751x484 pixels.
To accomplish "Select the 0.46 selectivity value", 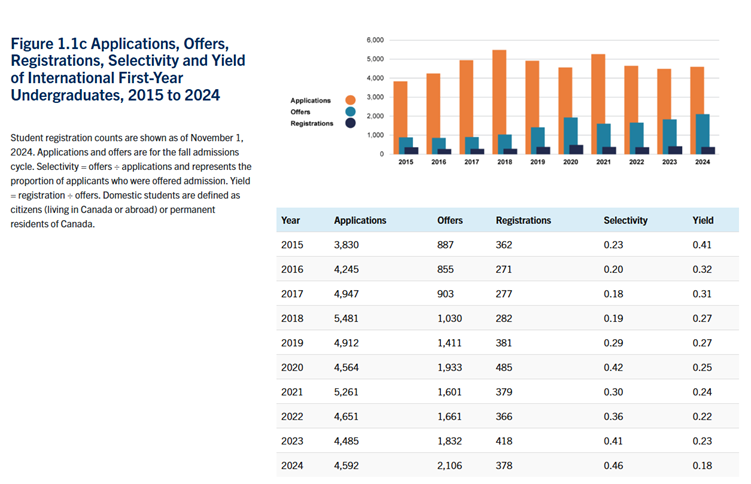I will click(x=613, y=465).
